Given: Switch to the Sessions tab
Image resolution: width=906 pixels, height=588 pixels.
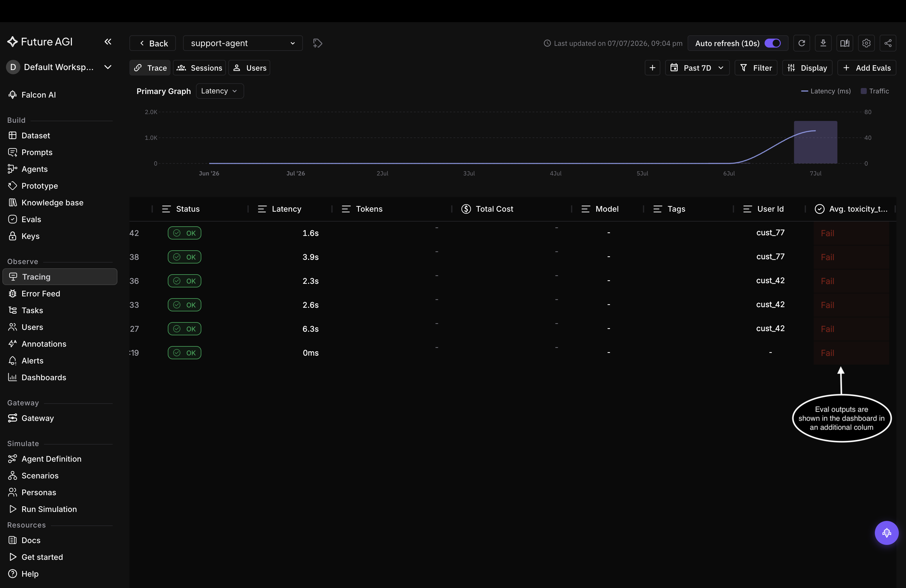Looking at the screenshot, I should 200,68.
